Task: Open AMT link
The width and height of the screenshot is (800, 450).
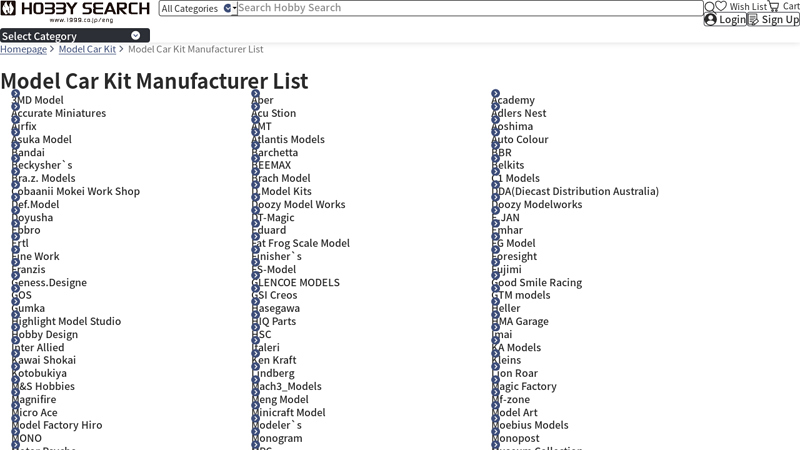Action: pyautogui.click(x=261, y=126)
